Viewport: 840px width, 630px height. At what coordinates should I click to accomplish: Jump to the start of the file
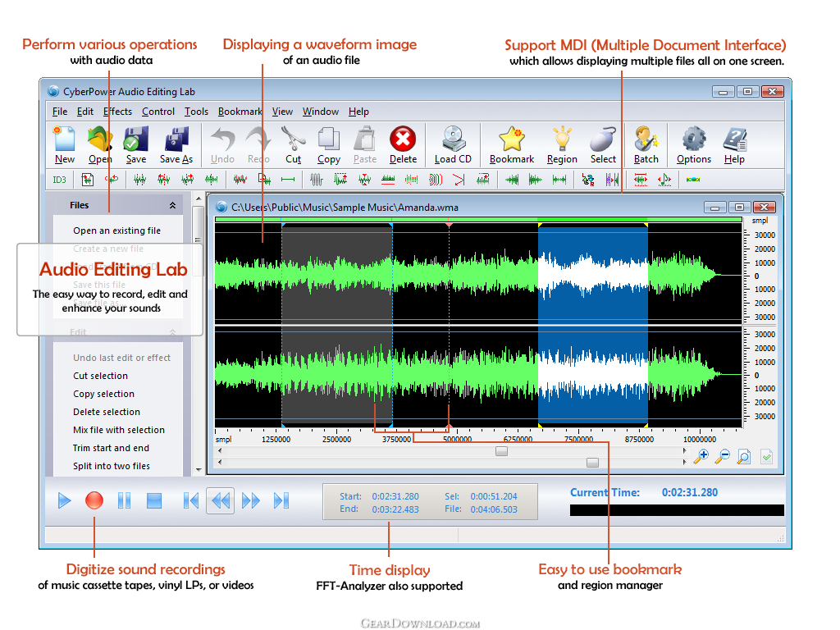pyautogui.click(x=190, y=501)
